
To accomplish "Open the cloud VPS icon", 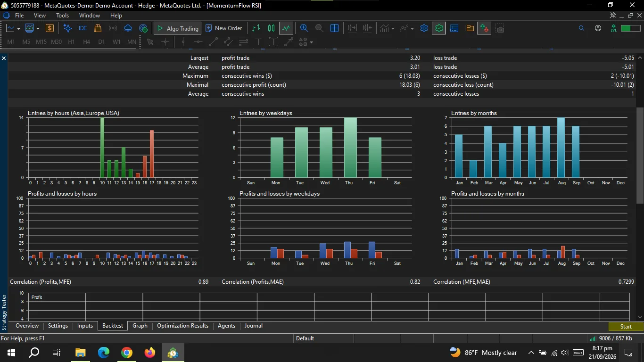I will point(128,28).
